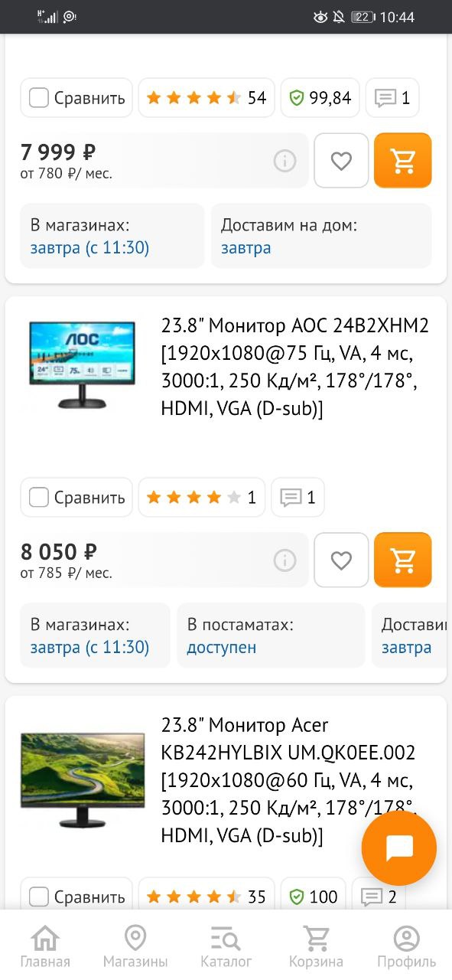
Task: Add the 7 999 ₽ monitor to cart
Action: 403,161
